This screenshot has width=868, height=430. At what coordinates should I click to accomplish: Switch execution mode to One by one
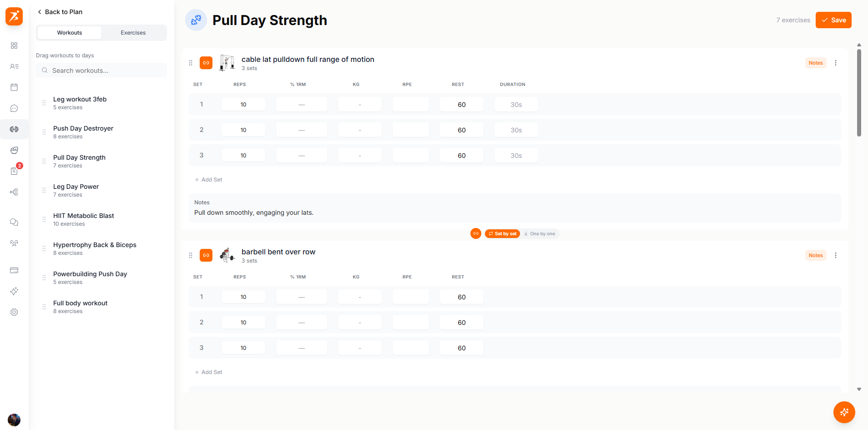pyautogui.click(x=540, y=233)
